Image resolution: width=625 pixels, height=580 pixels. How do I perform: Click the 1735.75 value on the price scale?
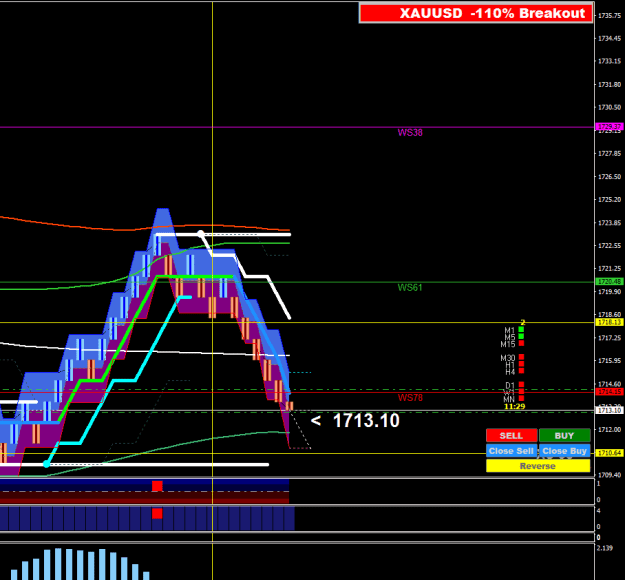point(609,16)
